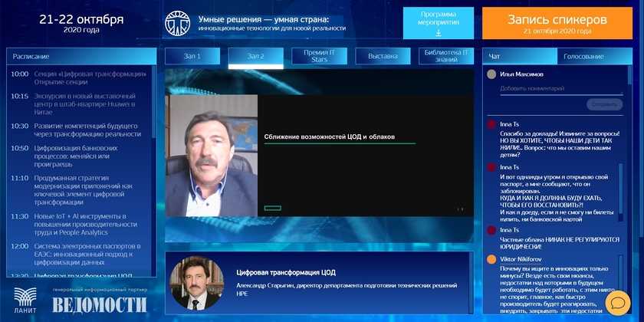Select the Чат tab
The height and width of the screenshot is (322, 644).
tap(495, 57)
